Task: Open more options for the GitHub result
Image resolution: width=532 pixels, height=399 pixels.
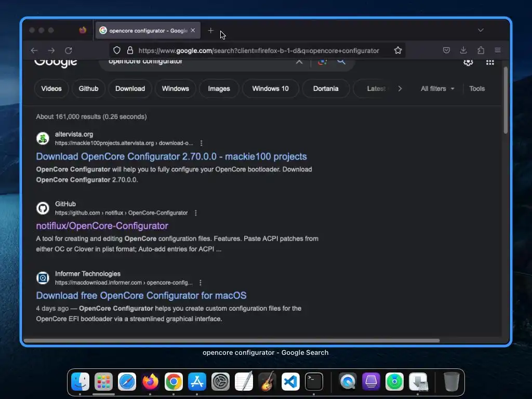Action: tap(196, 213)
